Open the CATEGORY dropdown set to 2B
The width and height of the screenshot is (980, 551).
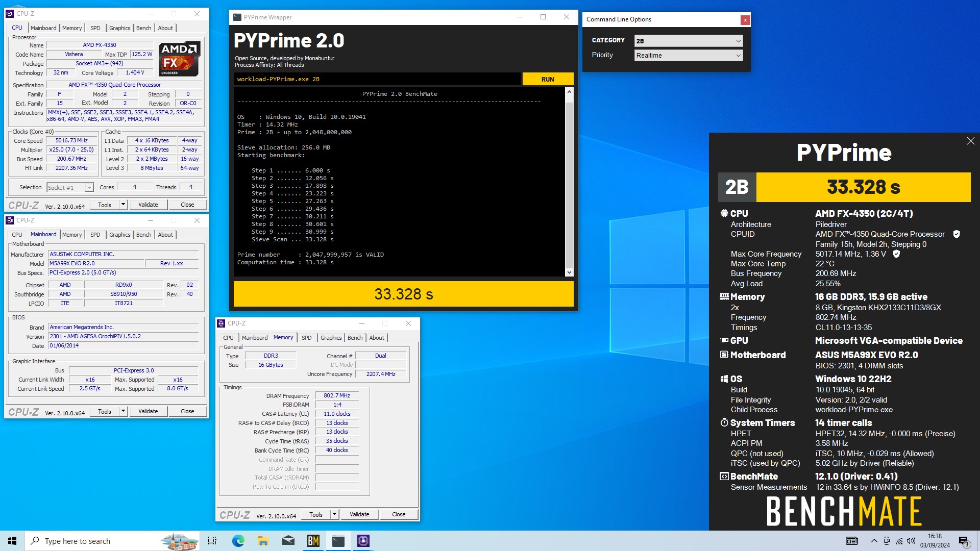688,41
